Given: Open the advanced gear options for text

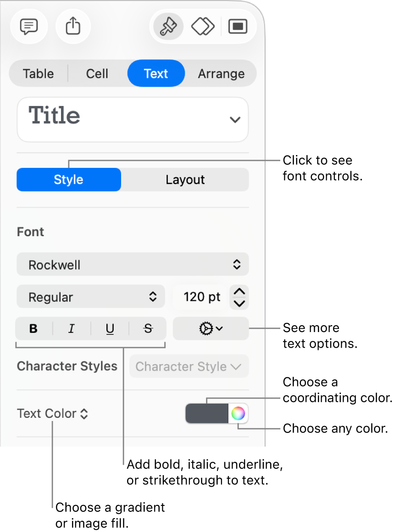Looking at the screenshot, I should pyautogui.click(x=211, y=328).
